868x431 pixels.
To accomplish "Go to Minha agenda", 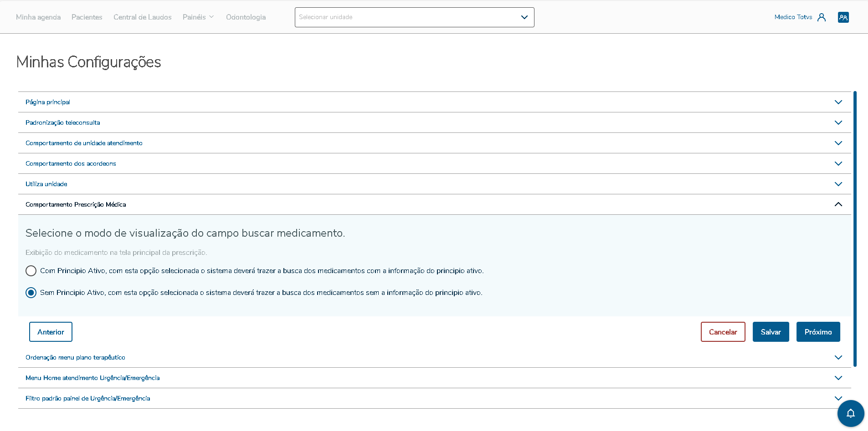I will point(38,17).
